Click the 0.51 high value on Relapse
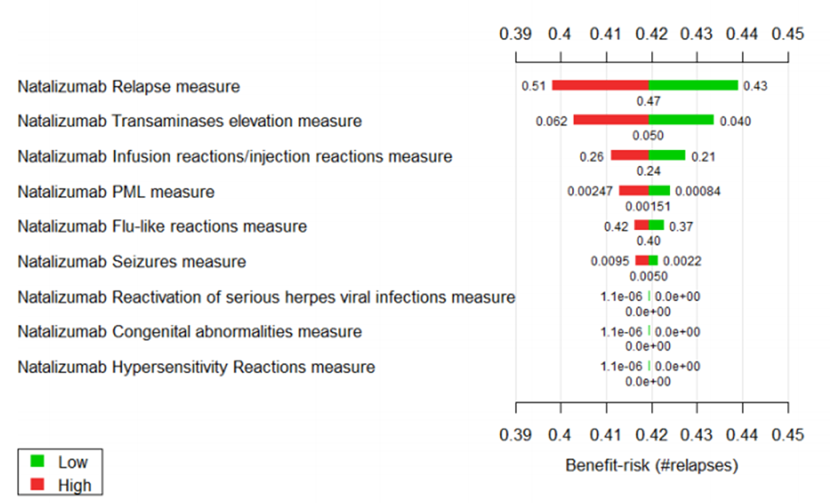The height and width of the screenshot is (503, 840). tap(532, 86)
